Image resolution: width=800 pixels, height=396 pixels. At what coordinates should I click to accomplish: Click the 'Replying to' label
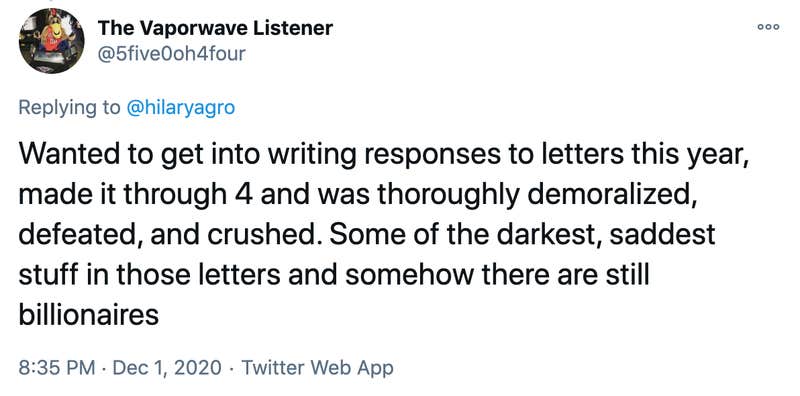tap(69, 108)
